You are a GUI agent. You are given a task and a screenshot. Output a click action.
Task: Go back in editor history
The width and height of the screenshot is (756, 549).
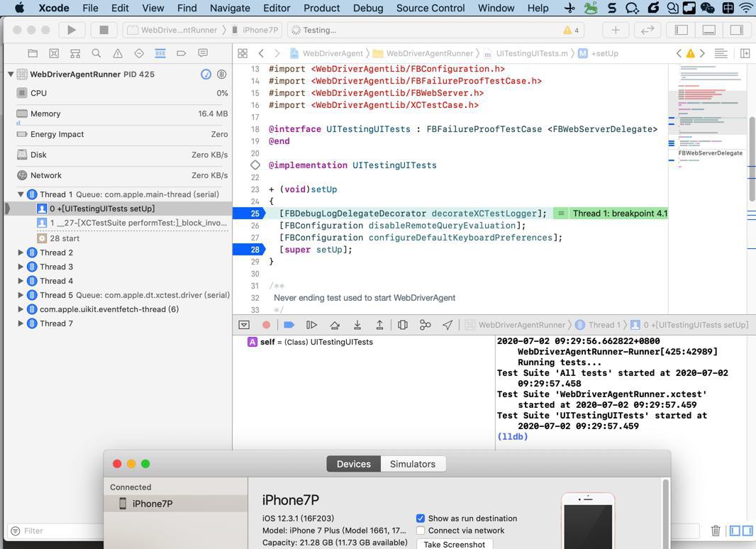point(261,53)
